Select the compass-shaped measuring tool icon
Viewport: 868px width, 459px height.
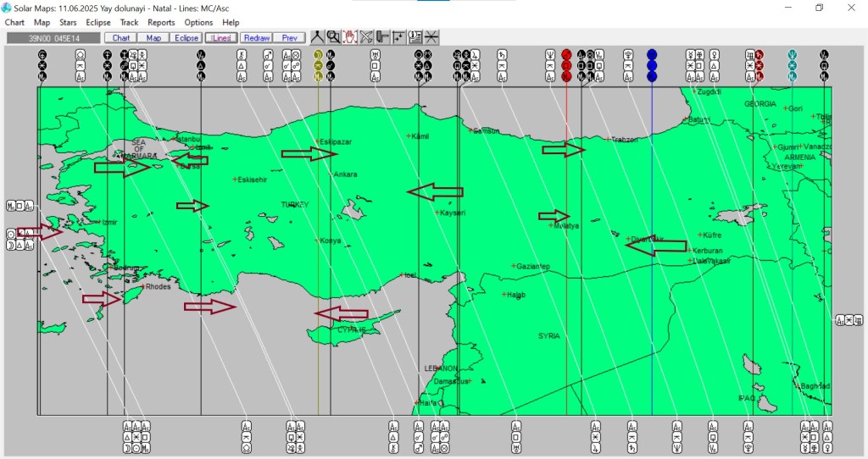(x=317, y=37)
